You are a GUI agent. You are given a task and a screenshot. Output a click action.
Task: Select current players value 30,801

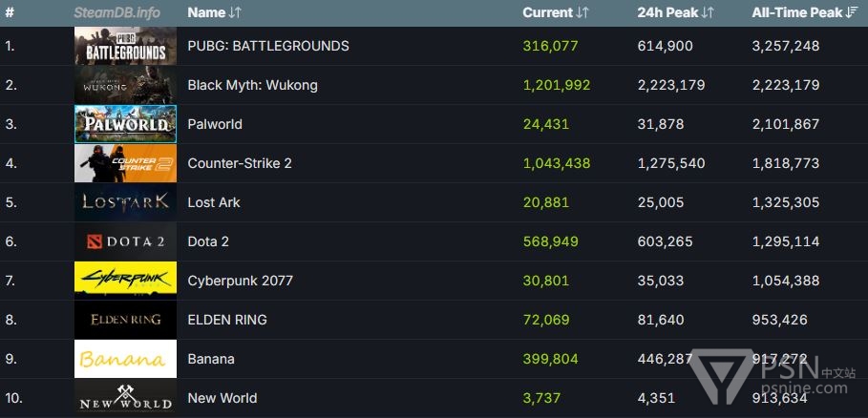[546, 281]
